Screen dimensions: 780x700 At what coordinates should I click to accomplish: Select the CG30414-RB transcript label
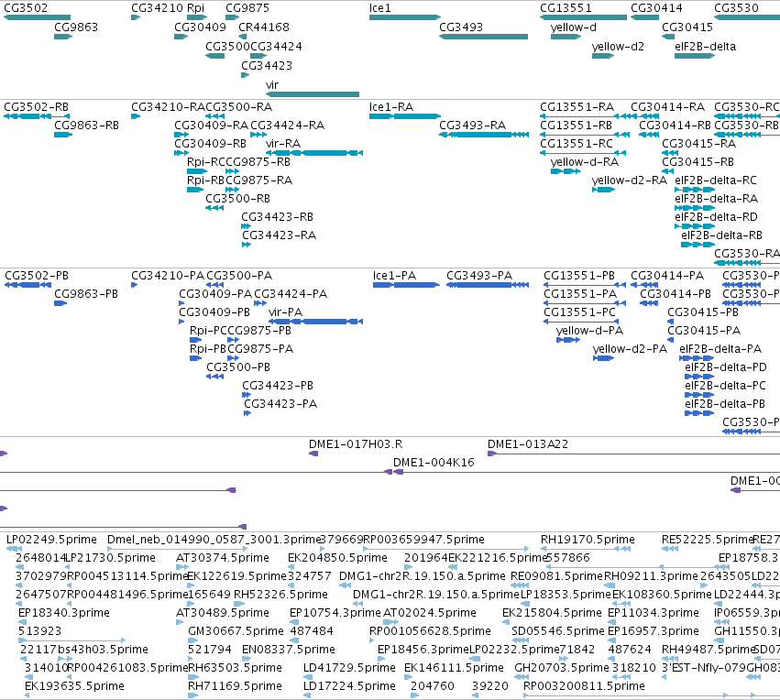tap(675, 126)
